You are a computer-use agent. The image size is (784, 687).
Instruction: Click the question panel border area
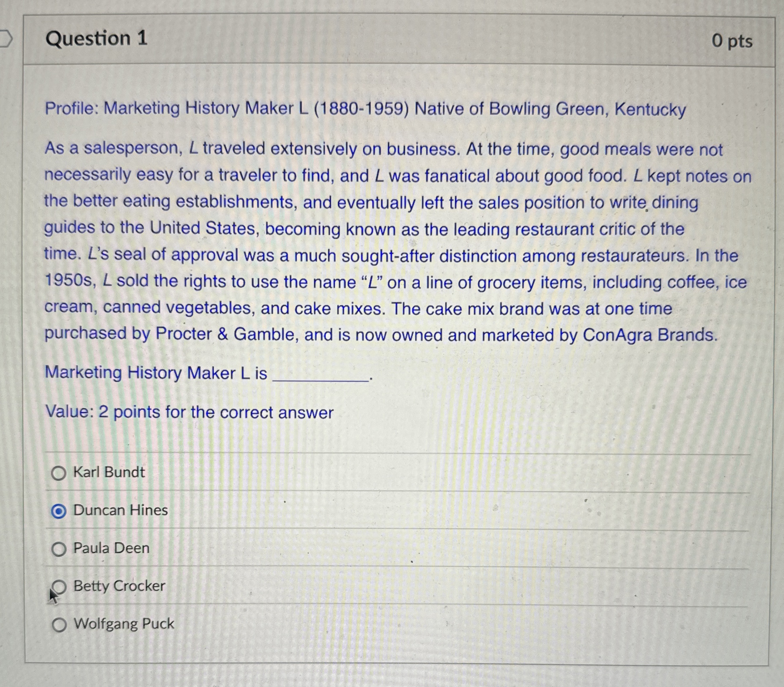click(25, 345)
